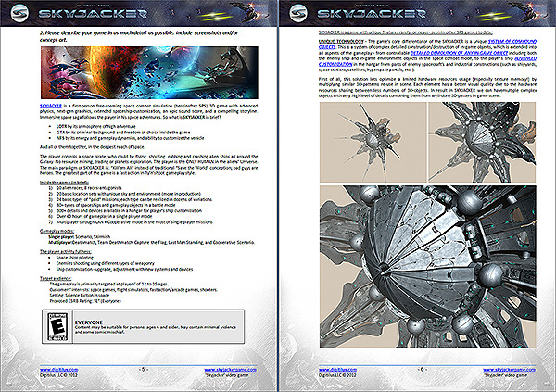Click item 'Over 40 hours of gameplay'
Screen dimensions: 556x392
104,217
